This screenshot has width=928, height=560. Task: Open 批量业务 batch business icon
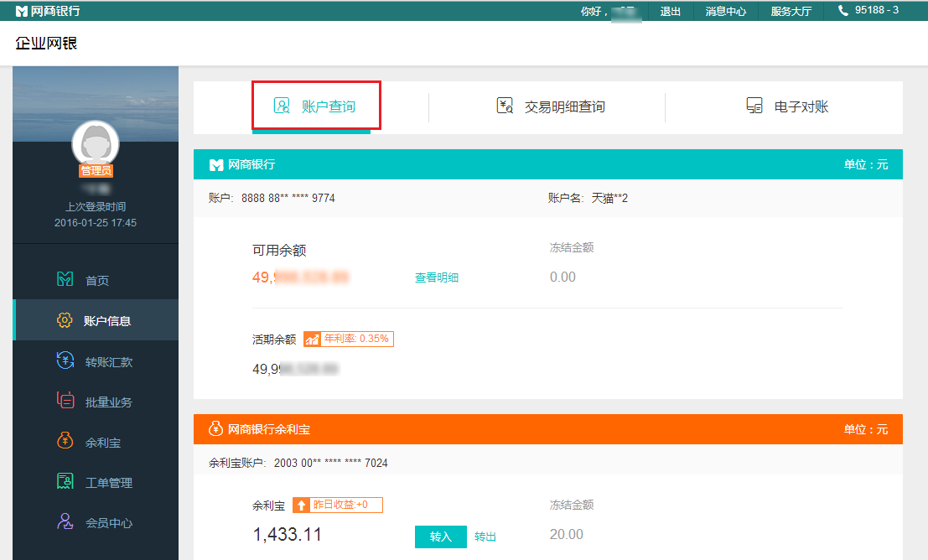[64, 401]
